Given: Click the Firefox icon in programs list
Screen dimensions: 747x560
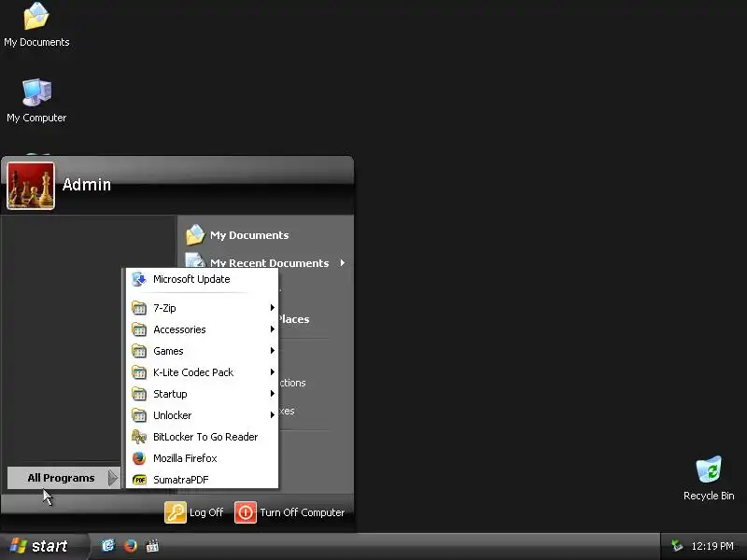Looking at the screenshot, I should click(138, 458).
